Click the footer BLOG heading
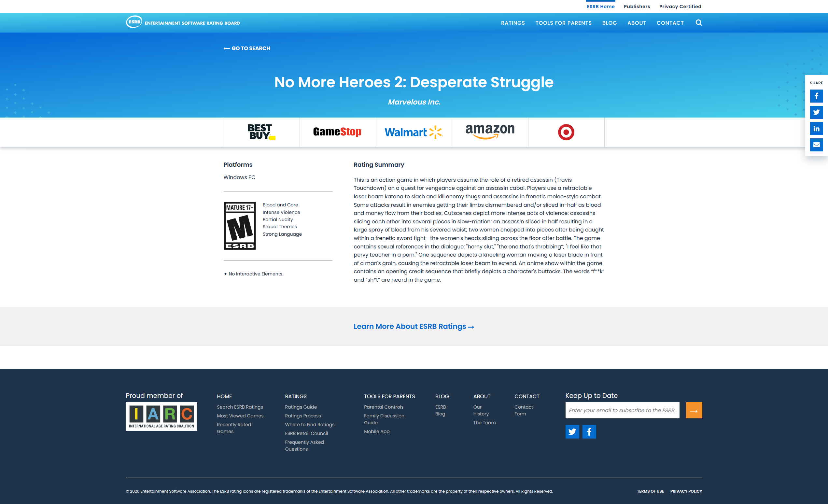This screenshot has width=828, height=504. coord(442,396)
